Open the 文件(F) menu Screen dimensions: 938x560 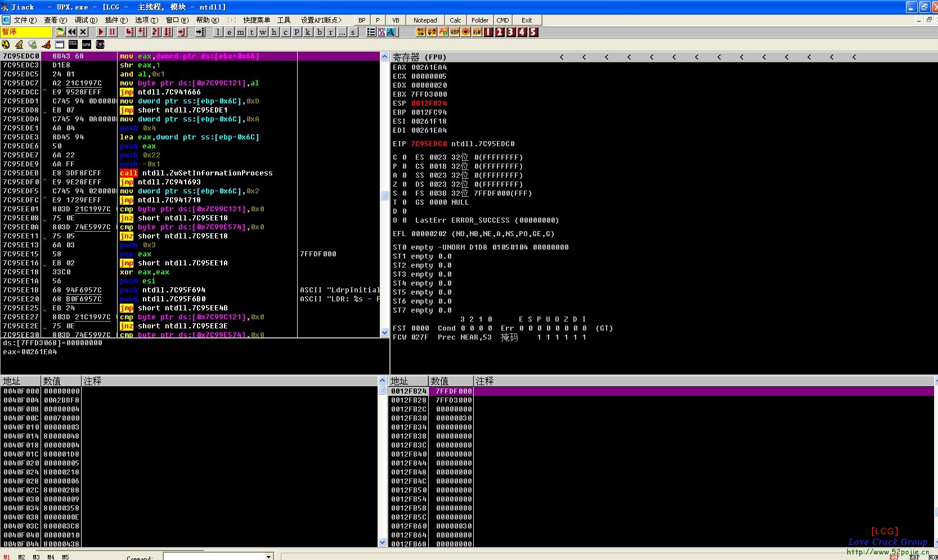click(x=25, y=20)
